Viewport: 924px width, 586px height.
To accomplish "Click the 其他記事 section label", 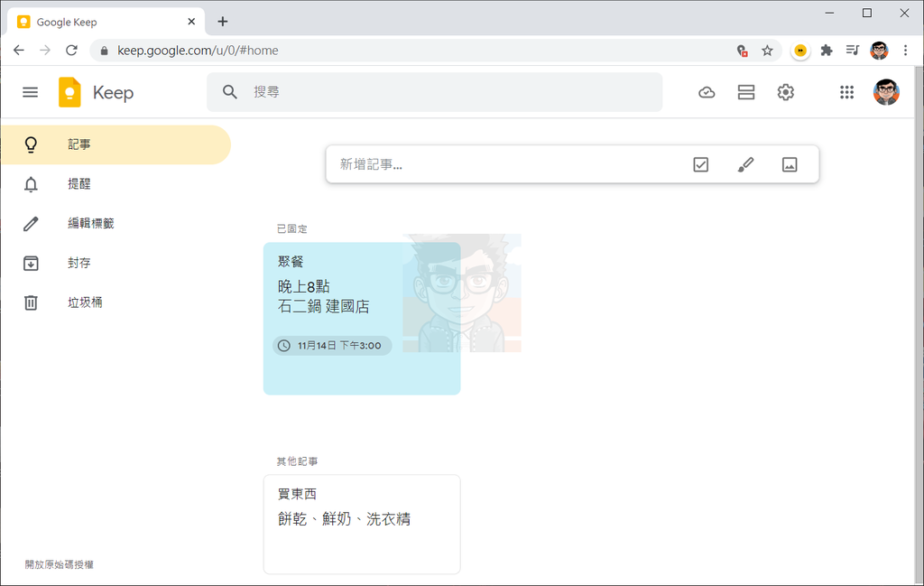I will 297,461.
